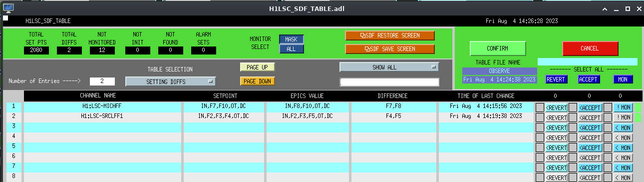Select MASK in monitor select

click(x=291, y=39)
